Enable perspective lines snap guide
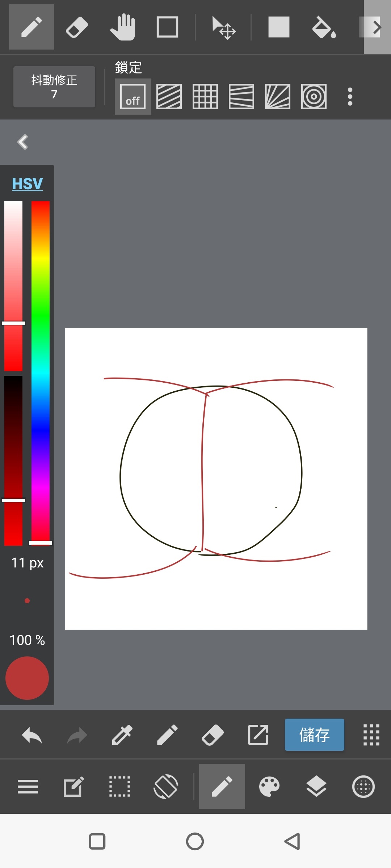The image size is (391, 868). click(x=241, y=97)
